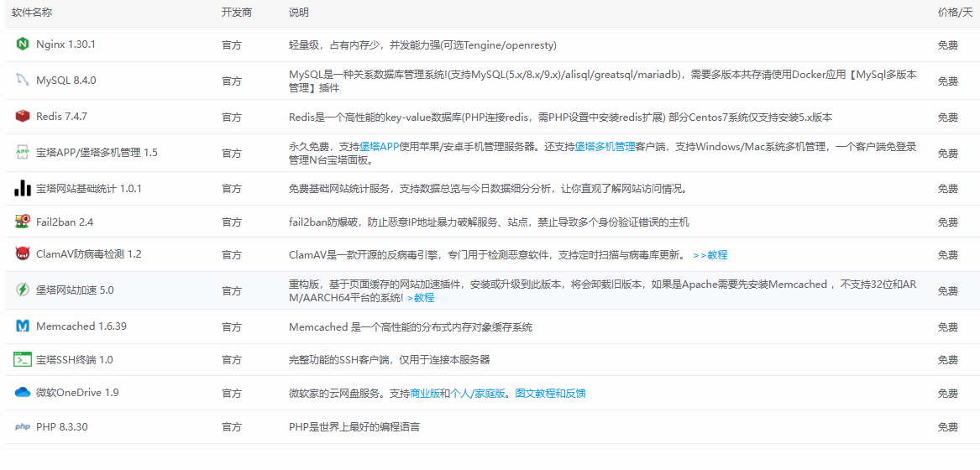
Task: Click the PHP logo icon
Action: [x=23, y=427]
